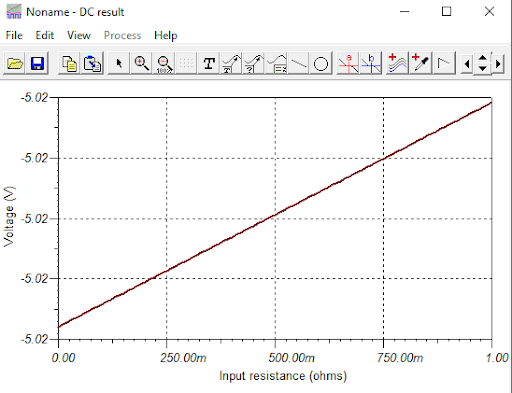Click the Paste clipboard icon
512x393 pixels.
[92, 63]
